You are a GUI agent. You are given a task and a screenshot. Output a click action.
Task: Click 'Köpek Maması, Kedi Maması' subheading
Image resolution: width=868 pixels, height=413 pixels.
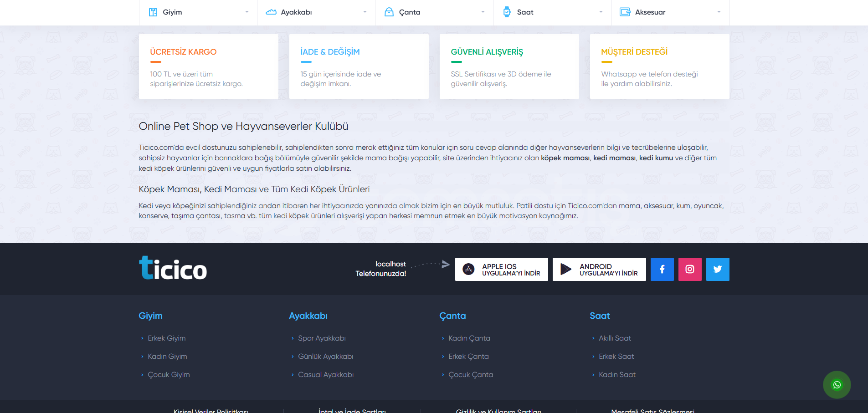(x=254, y=189)
